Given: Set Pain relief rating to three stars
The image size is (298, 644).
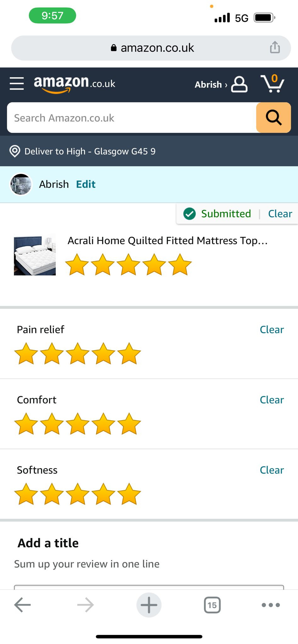Looking at the screenshot, I should click(77, 353).
